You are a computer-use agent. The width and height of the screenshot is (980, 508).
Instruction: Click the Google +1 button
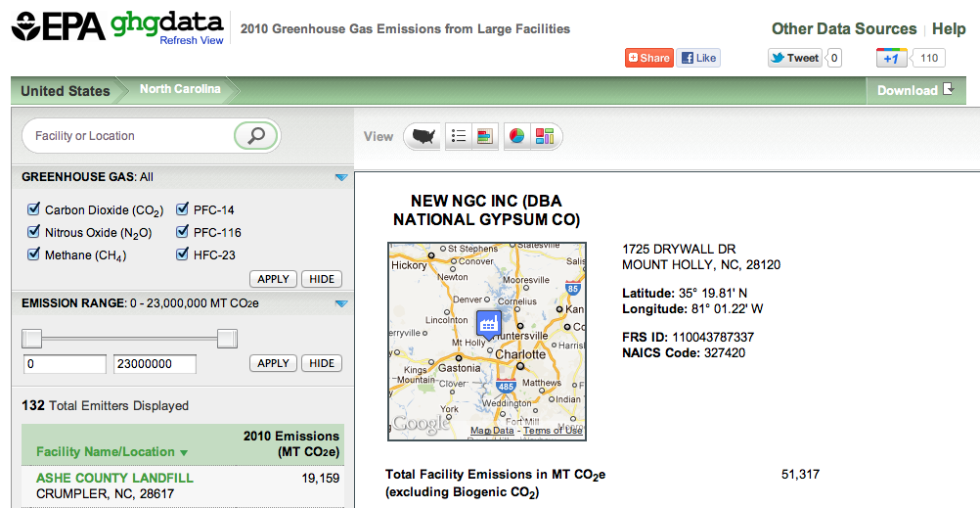[x=892, y=58]
